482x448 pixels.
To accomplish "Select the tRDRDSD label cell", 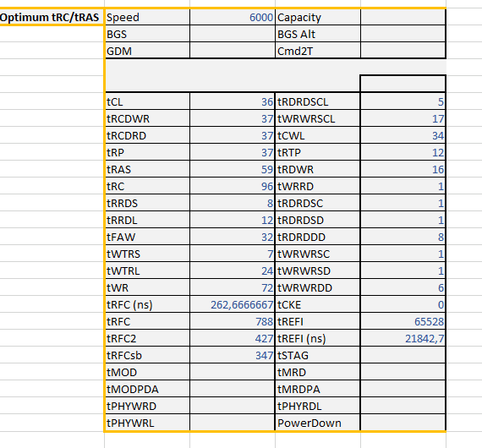I will (x=318, y=220).
